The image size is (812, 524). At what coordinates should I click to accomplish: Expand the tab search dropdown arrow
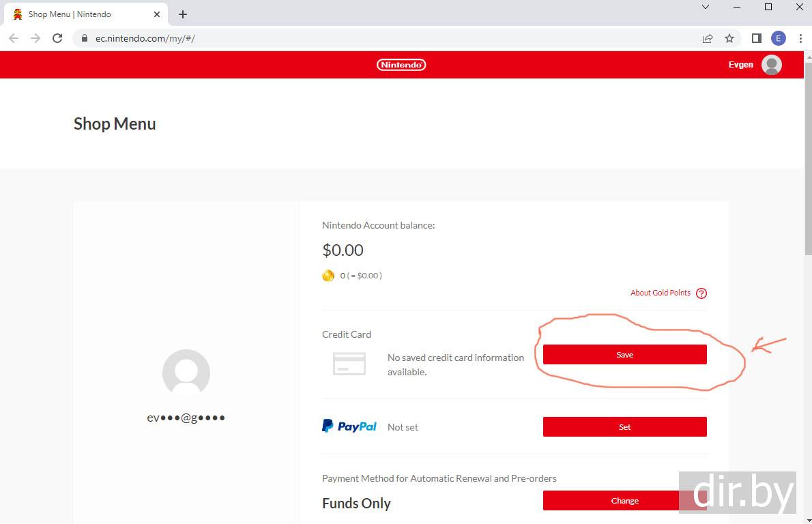pyautogui.click(x=706, y=8)
